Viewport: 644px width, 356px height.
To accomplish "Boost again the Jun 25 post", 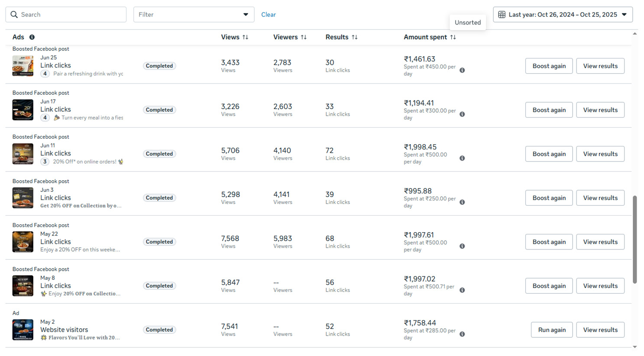I will coord(549,66).
